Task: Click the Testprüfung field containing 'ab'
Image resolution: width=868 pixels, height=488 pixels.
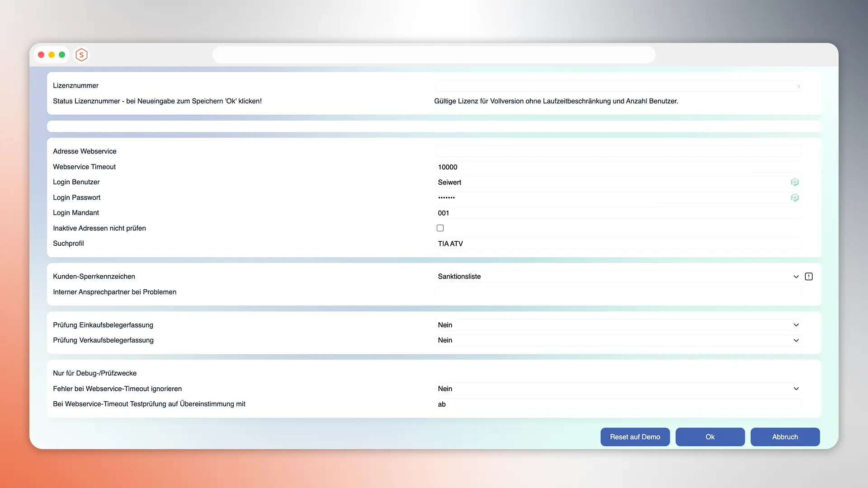Action: pos(618,404)
